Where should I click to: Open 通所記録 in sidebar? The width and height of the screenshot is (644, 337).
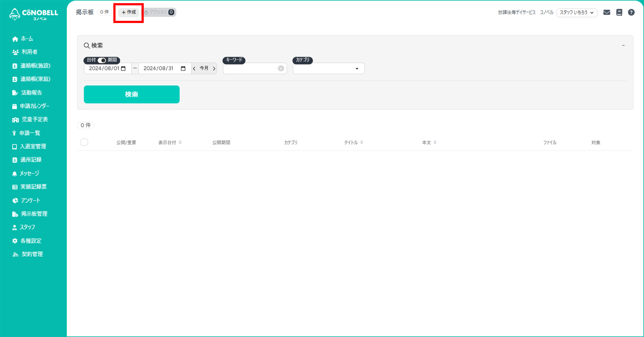point(27,160)
